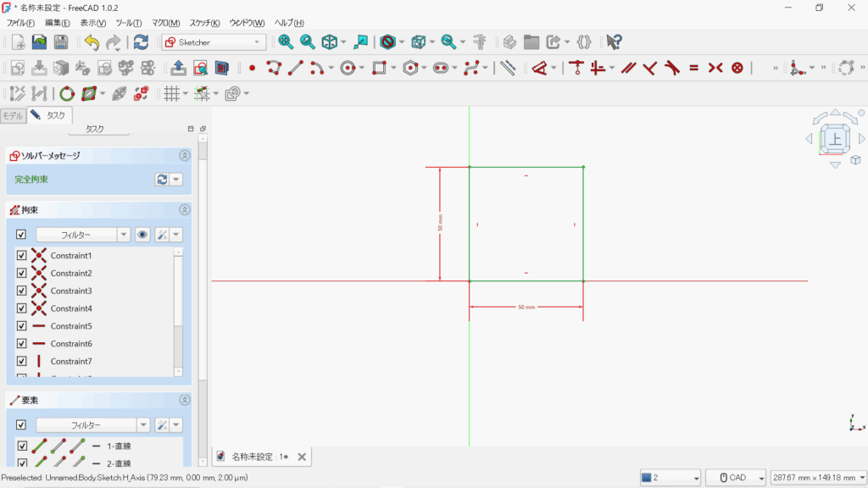Close the 名称未設定 document tab
Image resolution: width=868 pixels, height=488 pixels.
[301, 457]
